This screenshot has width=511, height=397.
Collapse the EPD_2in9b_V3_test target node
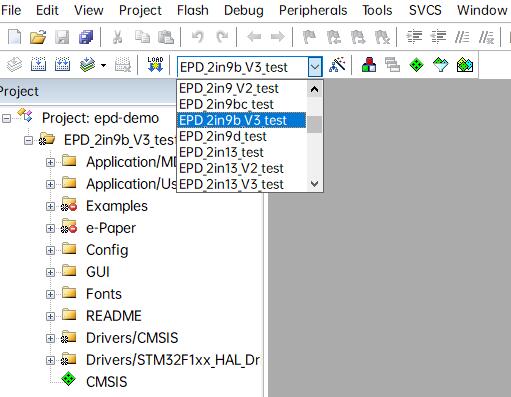point(29,140)
